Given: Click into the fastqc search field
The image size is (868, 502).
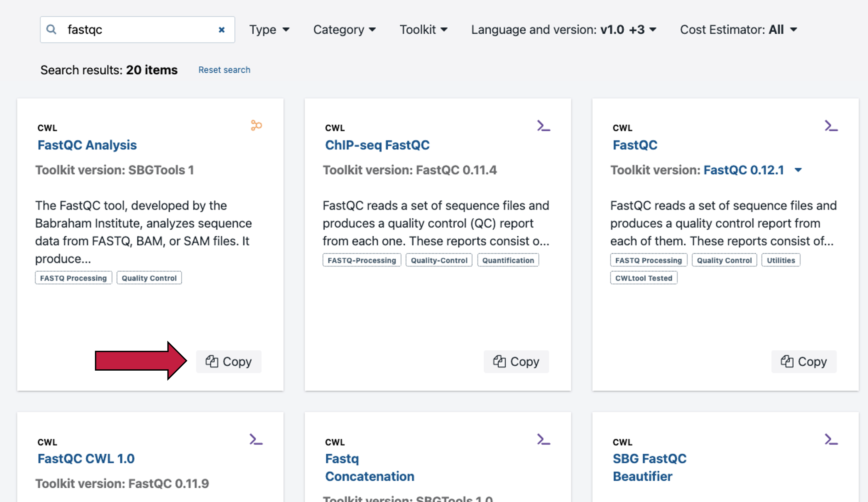Looking at the screenshot, I should [x=138, y=30].
